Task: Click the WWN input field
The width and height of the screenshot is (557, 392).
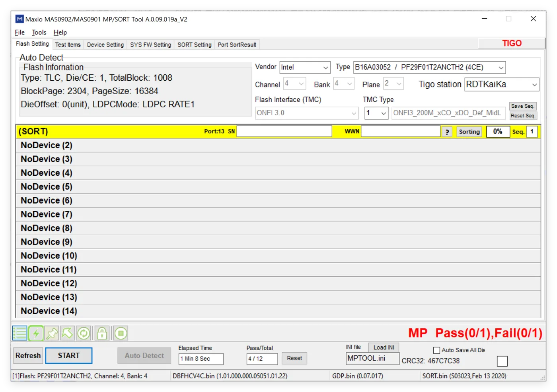Action: click(401, 132)
